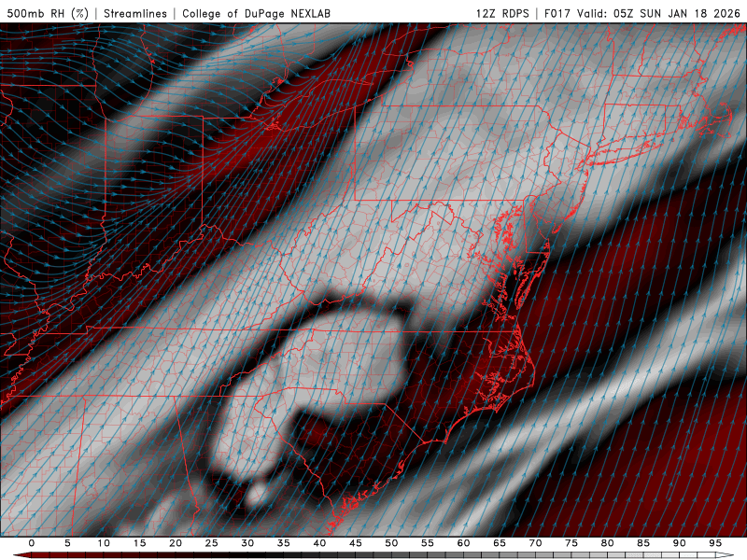Select the colorbar label "75"
Viewport: 747px width, 560px height.
coord(571,543)
